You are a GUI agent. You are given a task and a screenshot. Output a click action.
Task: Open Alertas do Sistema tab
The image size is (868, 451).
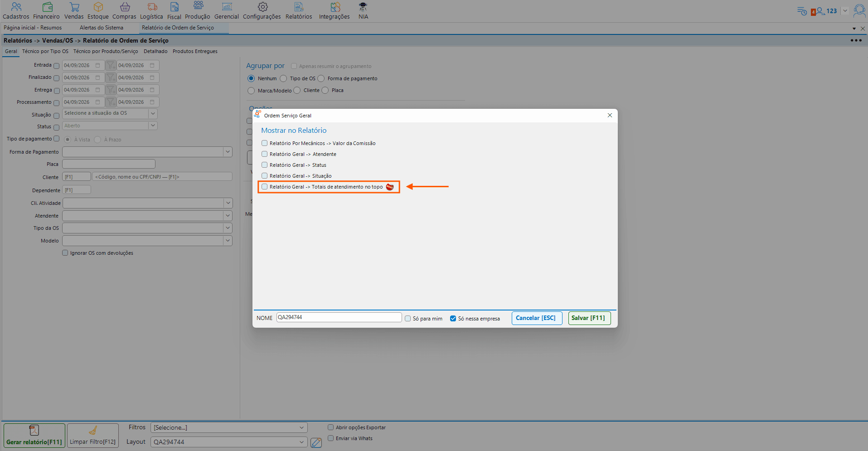tap(102, 28)
